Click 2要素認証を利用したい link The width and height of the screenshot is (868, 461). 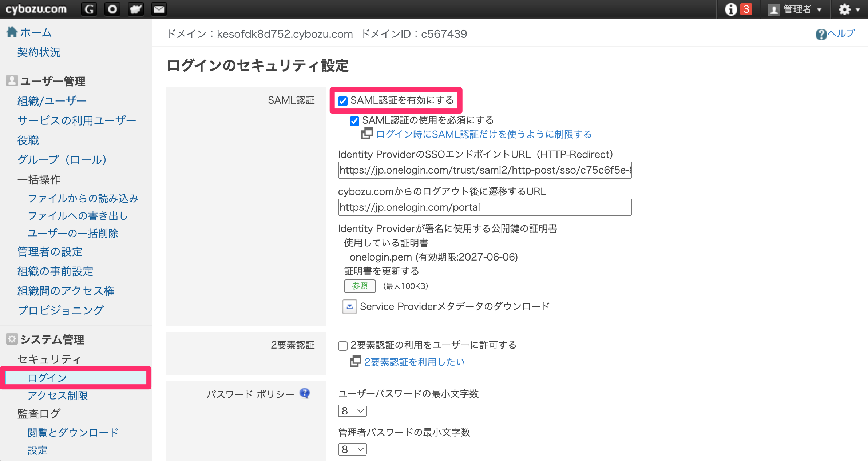[x=415, y=362]
